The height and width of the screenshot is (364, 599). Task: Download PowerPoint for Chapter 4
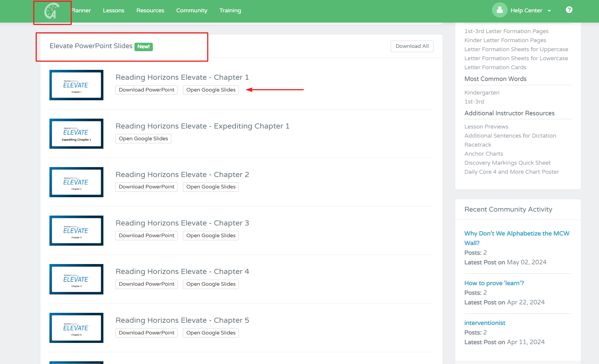tap(146, 284)
